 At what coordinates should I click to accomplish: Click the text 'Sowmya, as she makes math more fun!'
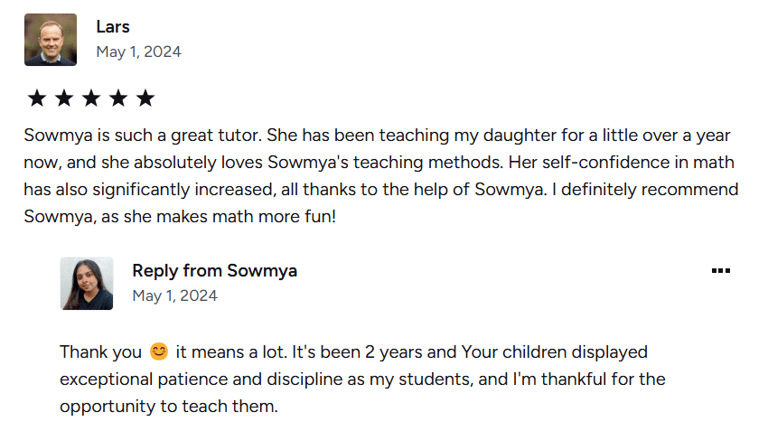coord(180,216)
